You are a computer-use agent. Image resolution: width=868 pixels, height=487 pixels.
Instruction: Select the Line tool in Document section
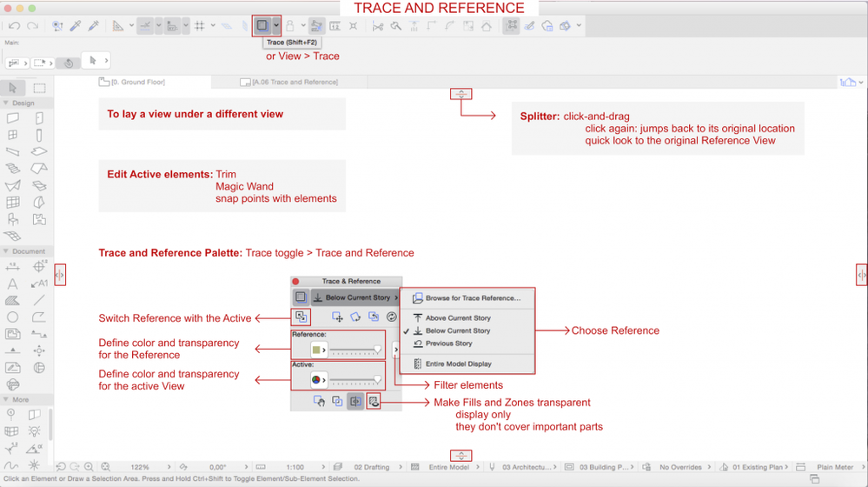click(39, 300)
